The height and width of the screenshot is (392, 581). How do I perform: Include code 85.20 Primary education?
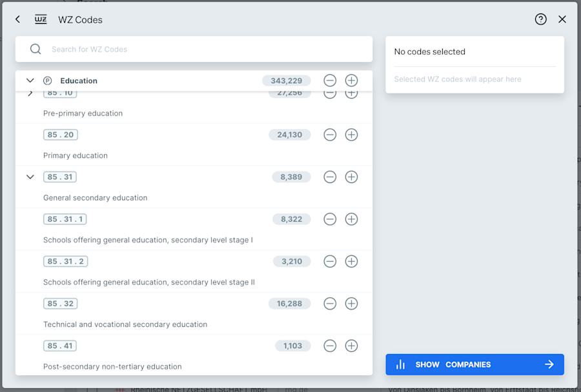351,135
